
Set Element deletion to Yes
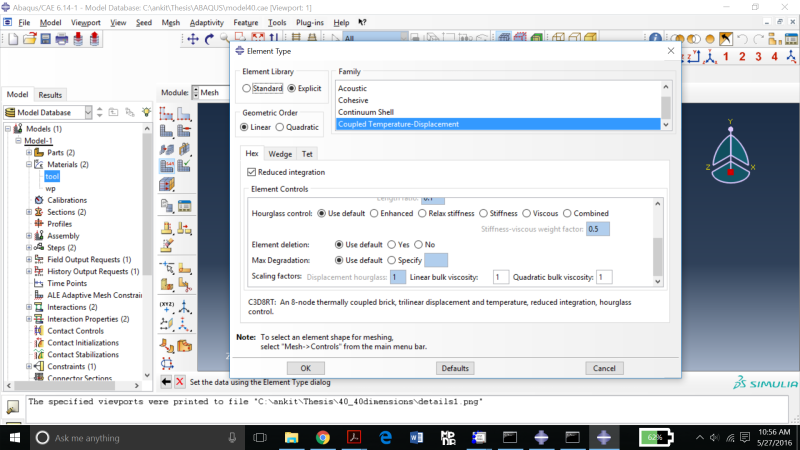(x=391, y=244)
